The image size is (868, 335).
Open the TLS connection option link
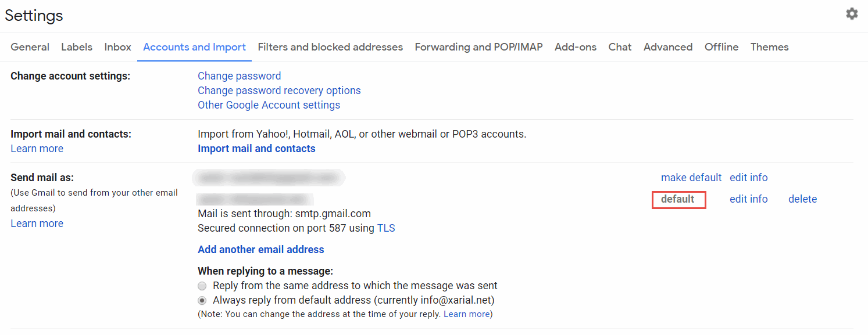[x=386, y=228]
